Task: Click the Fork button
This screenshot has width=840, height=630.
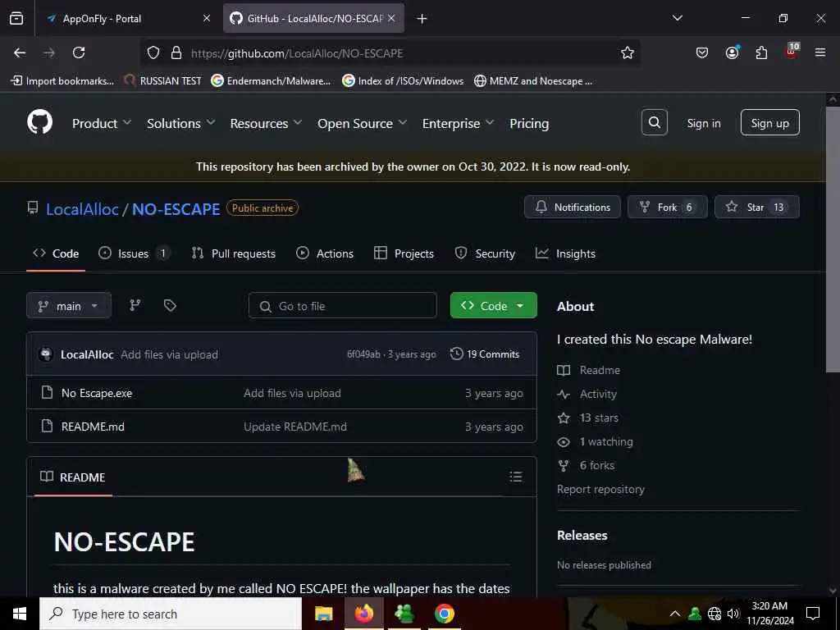Action: pos(667,207)
